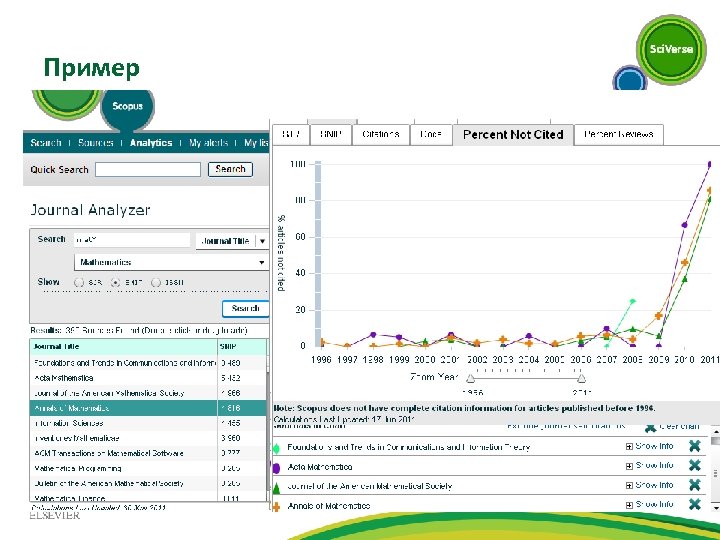Click into the Journal Analyzer search input field
The image size is (720, 540).
132,240
